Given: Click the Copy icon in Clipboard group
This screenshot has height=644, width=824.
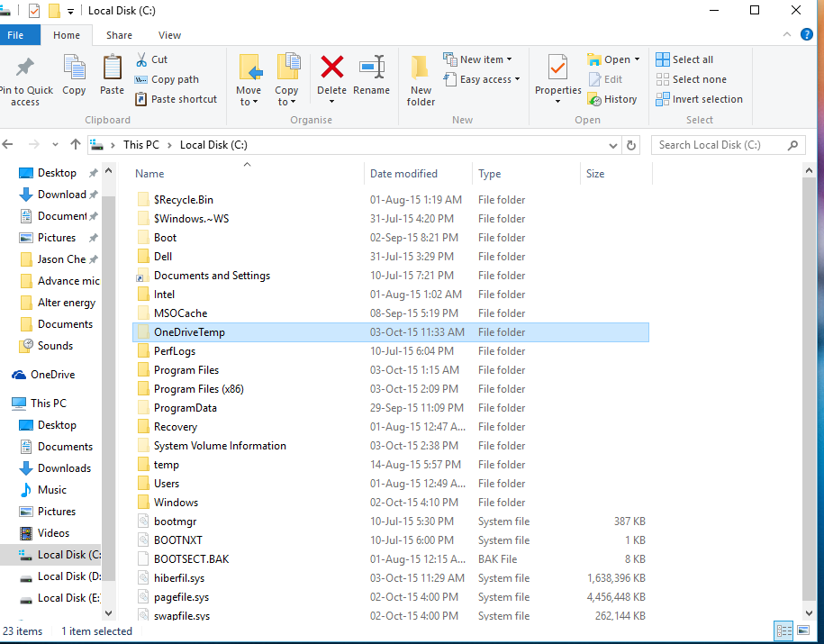Looking at the screenshot, I should click(x=74, y=68).
